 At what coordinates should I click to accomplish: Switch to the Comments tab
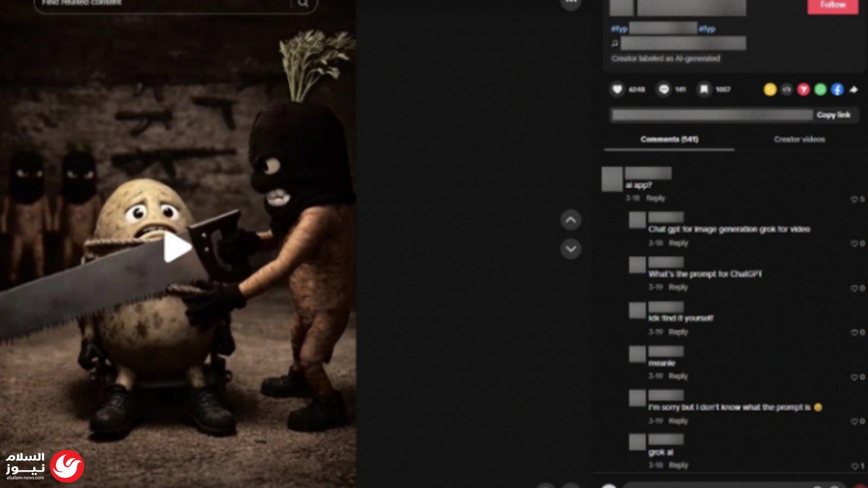[x=669, y=139]
